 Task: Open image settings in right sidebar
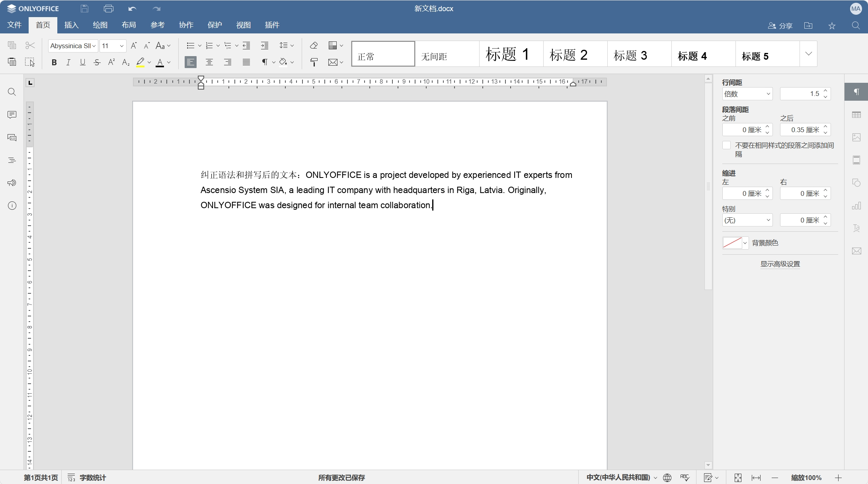(x=856, y=137)
